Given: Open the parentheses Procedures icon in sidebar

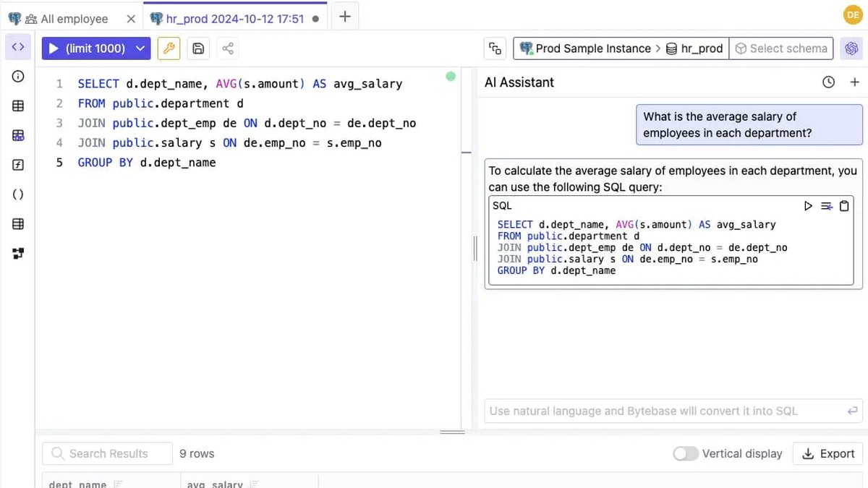Looking at the screenshot, I should point(18,194).
